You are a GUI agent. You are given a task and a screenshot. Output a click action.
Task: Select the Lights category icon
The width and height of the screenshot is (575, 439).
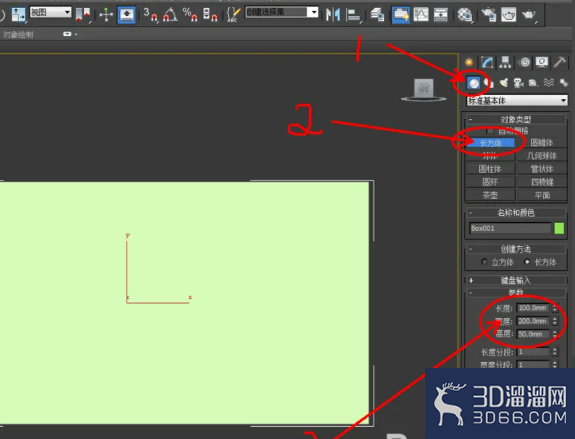click(504, 83)
